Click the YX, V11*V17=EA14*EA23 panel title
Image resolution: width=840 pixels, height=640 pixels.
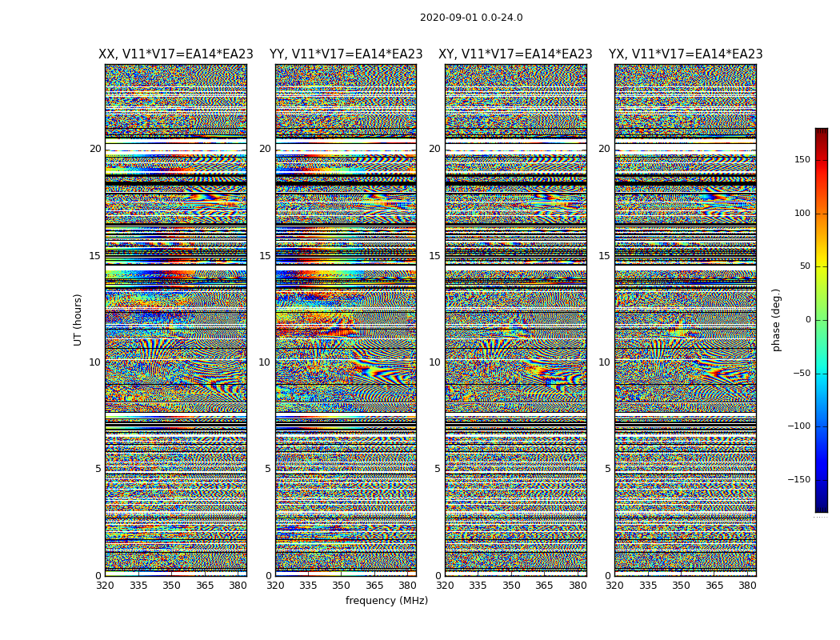[686, 54]
